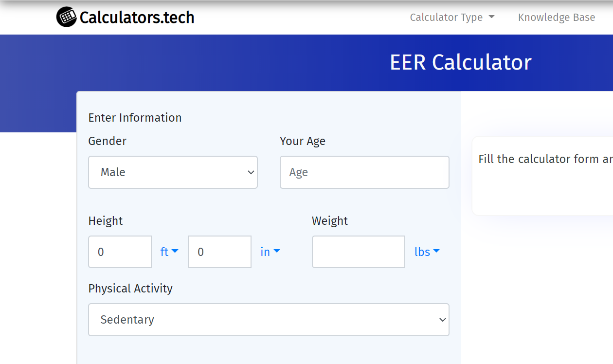Screen dimensions: 613x364
Task: Click the Age input field
Action: pos(364,172)
